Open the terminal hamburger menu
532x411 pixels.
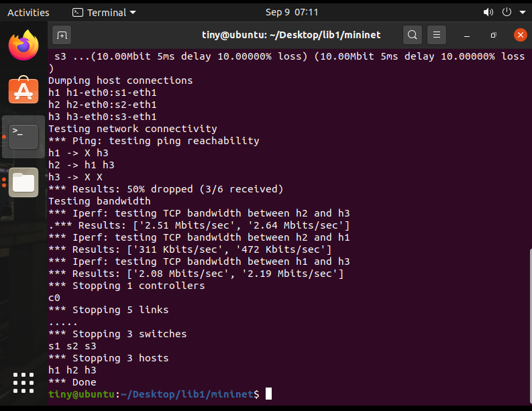click(437, 35)
